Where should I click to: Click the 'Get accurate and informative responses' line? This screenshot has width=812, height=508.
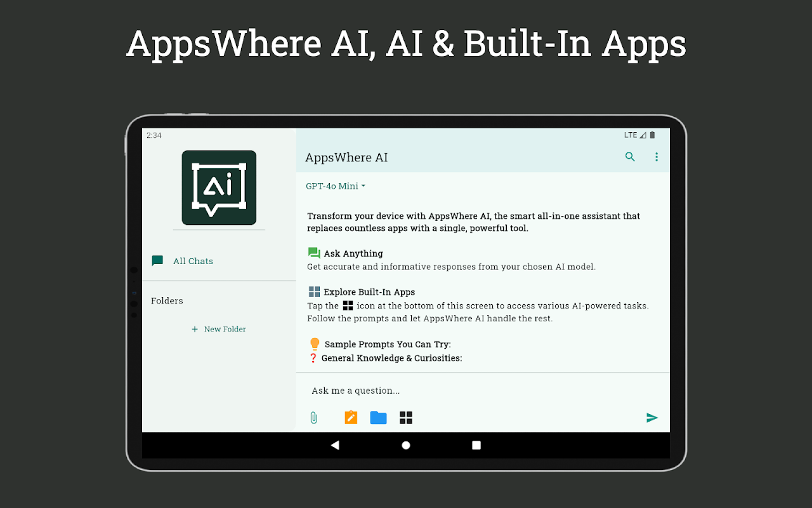tap(451, 267)
